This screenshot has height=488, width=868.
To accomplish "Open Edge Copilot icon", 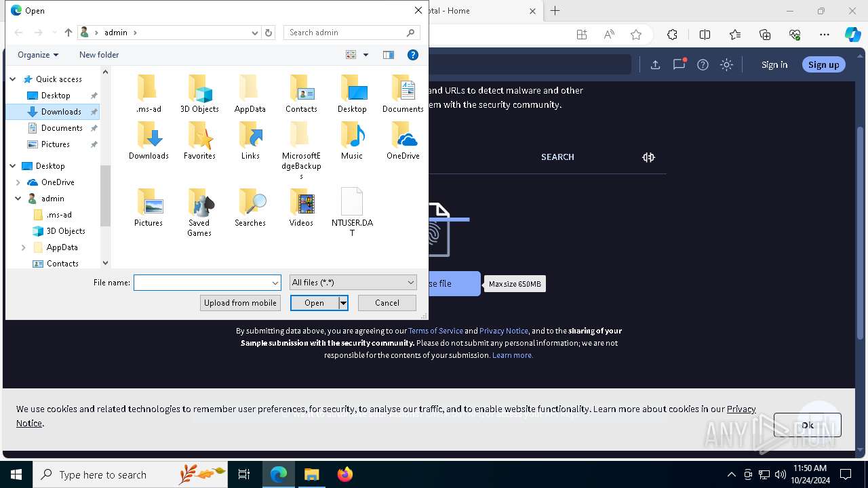I will tap(852, 35).
